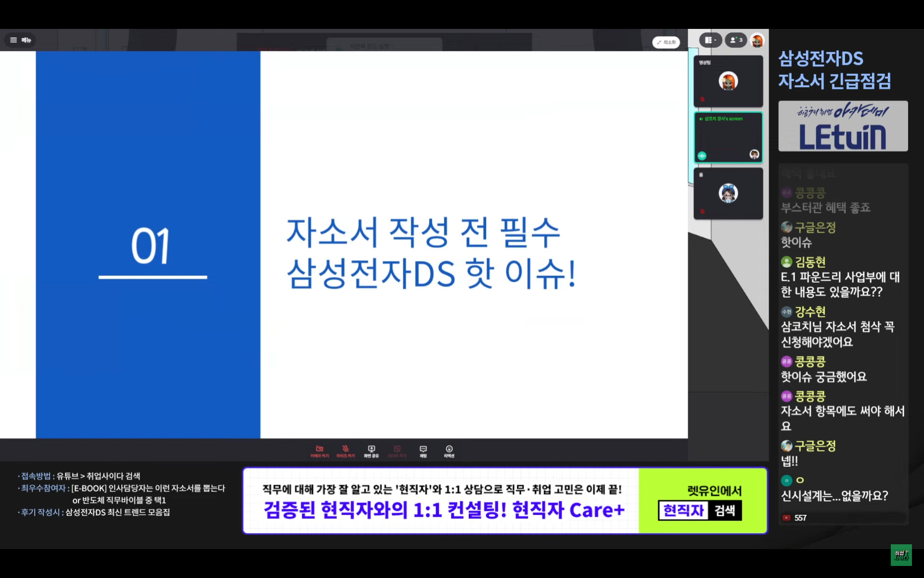Screen dimensions: 924x578
Task: Click 구글은정's message '넵!!'
Action: [789, 461]
